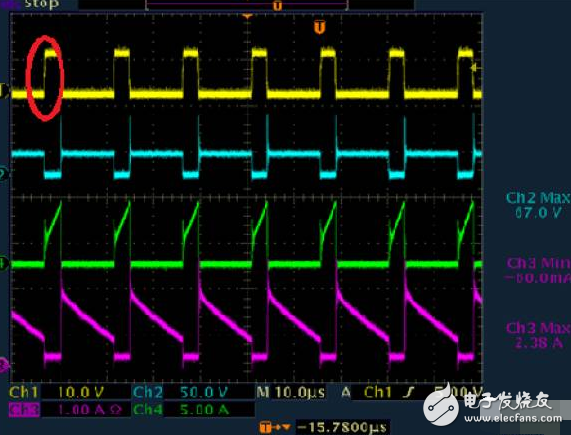
Task: Click the Stop acquisition status label
Action: click(x=41, y=4)
